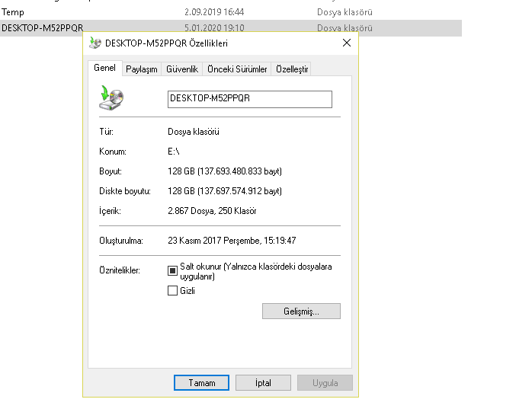The height and width of the screenshot is (412, 532).
Task: Click the Oluşturulma date 23 Kasım 2017
Action: [x=232, y=241]
